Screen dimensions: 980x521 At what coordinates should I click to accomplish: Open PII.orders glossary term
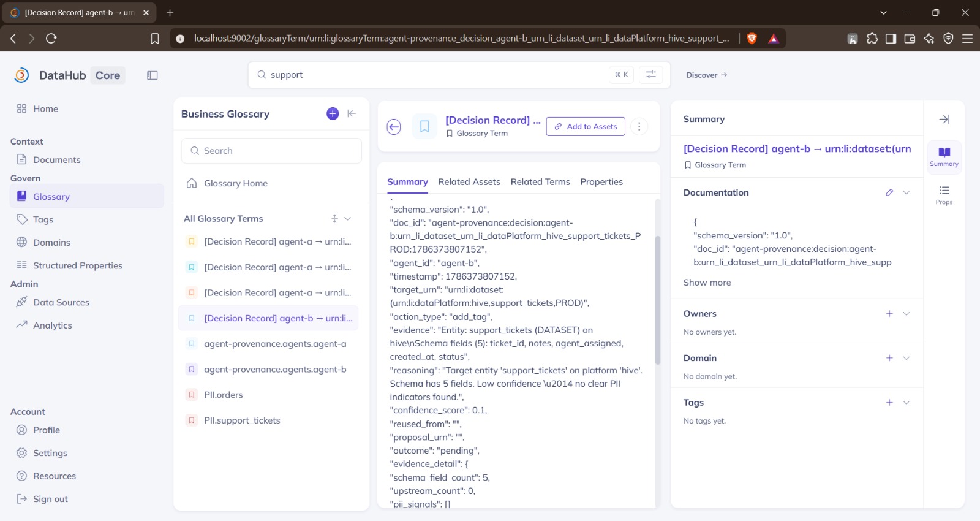(268, 395)
